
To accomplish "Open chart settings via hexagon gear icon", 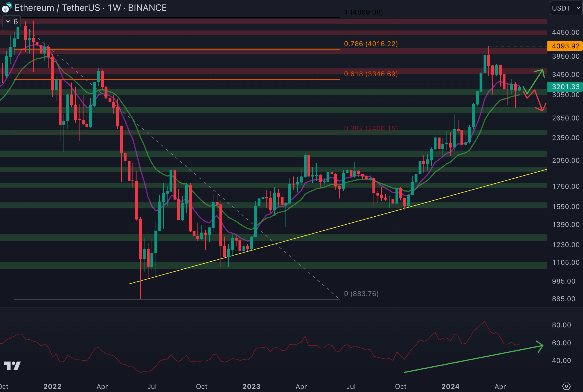I will click(x=566, y=386).
